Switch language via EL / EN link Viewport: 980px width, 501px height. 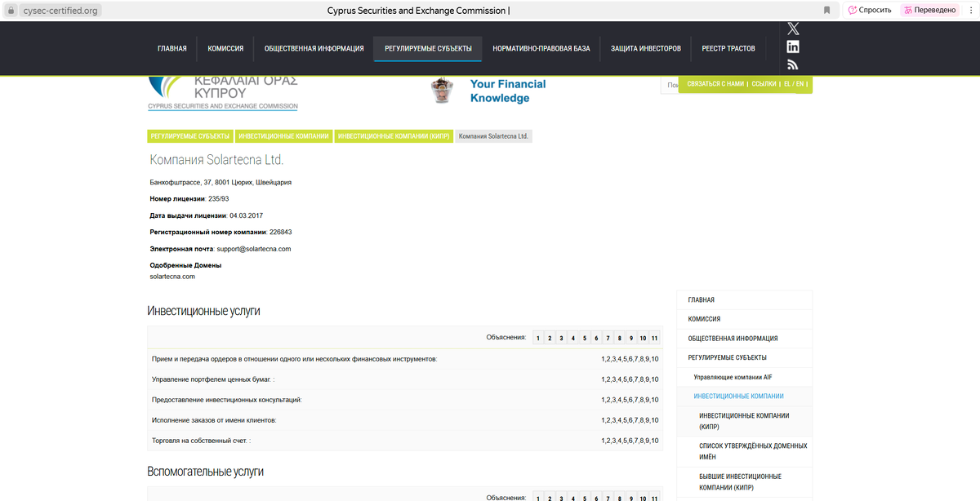pos(794,84)
